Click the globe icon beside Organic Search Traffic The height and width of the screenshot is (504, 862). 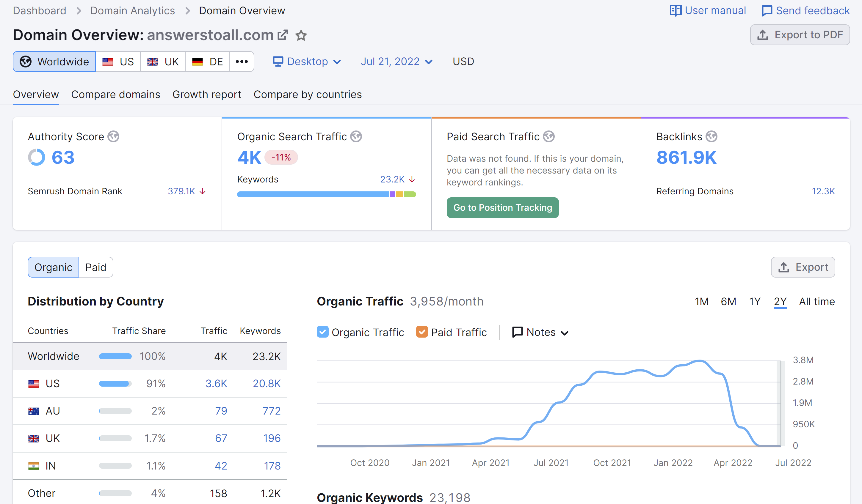click(356, 136)
